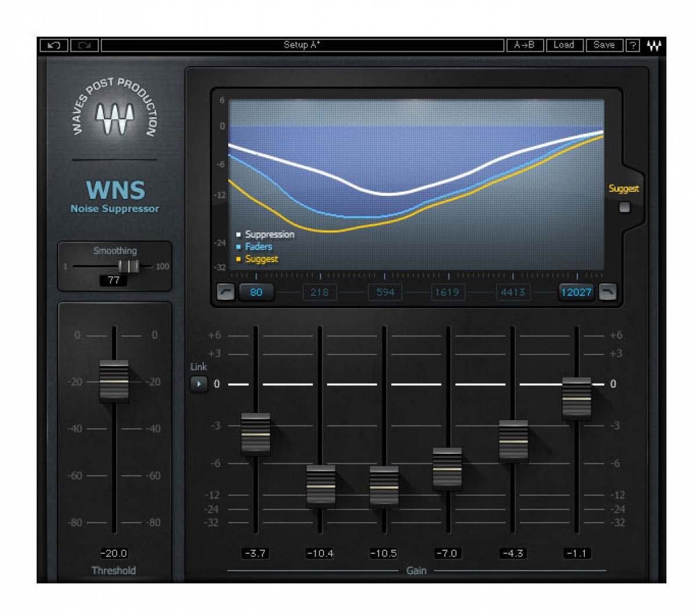Select the Threshold value field -20.0
The width and height of the screenshot is (697, 616).
[114, 553]
